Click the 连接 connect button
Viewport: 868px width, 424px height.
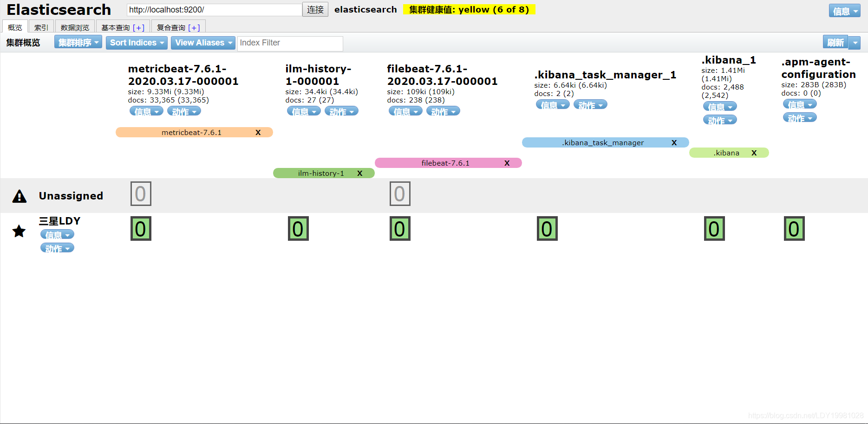click(315, 9)
